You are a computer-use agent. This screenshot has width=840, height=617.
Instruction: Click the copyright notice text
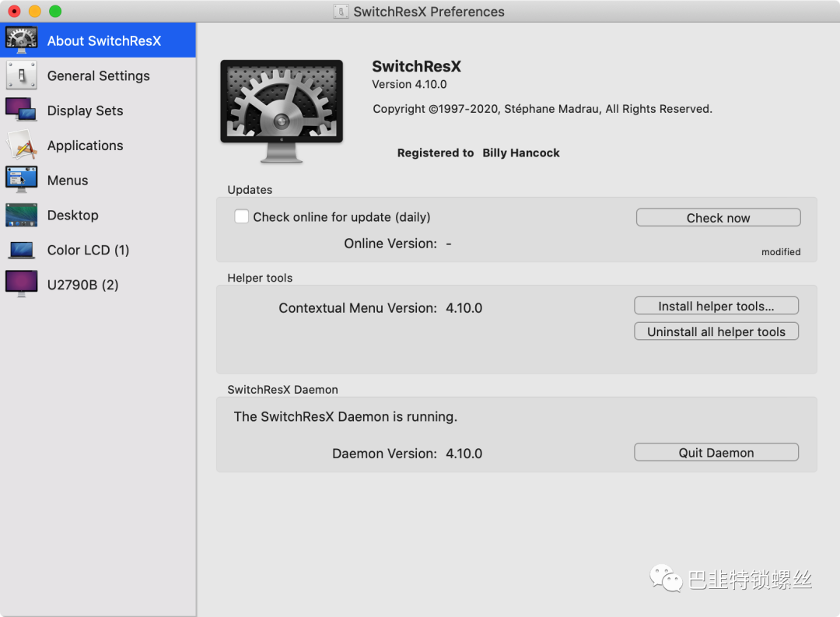[x=542, y=109]
